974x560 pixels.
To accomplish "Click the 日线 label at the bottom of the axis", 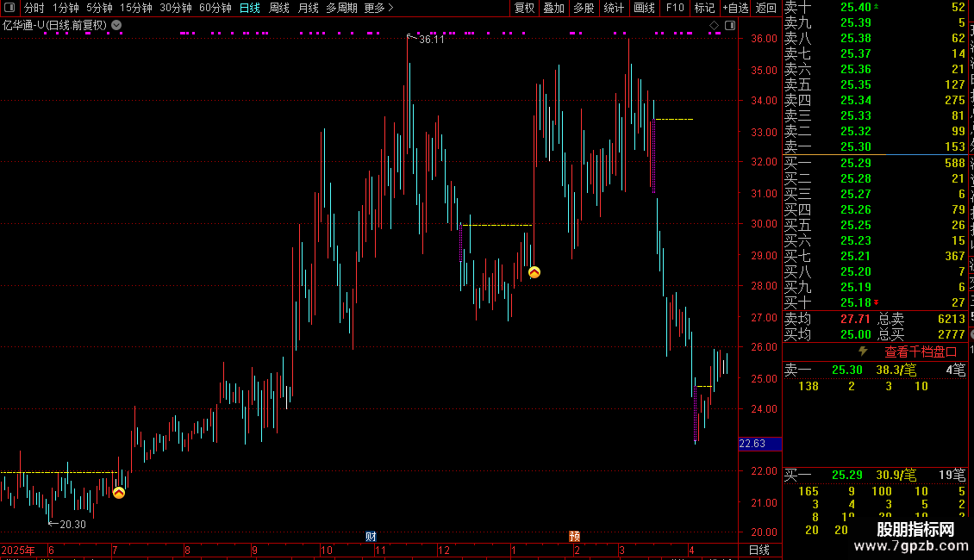I will (x=759, y=550).
